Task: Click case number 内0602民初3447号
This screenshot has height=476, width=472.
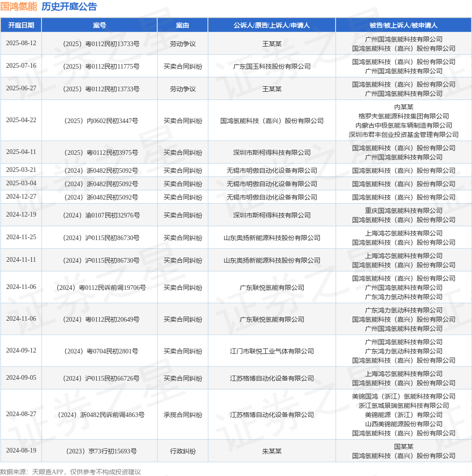Action: click(101, 121)
